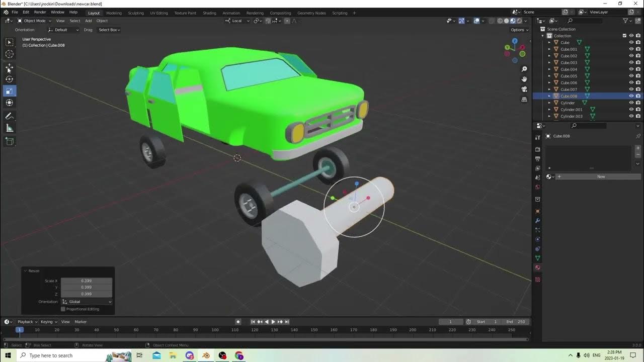Open the Modifier properties wrench tab
Screen dimensions: 644x362
tap(537, 221)
